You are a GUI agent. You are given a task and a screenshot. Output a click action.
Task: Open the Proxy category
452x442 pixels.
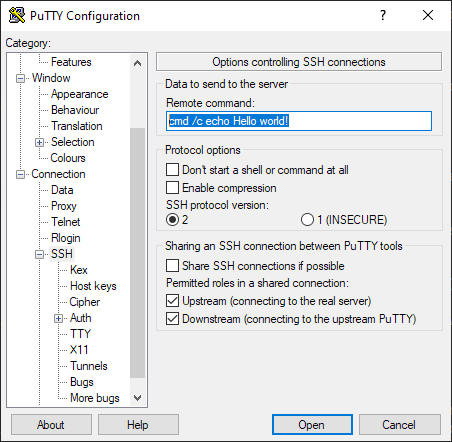click(64, 206)
